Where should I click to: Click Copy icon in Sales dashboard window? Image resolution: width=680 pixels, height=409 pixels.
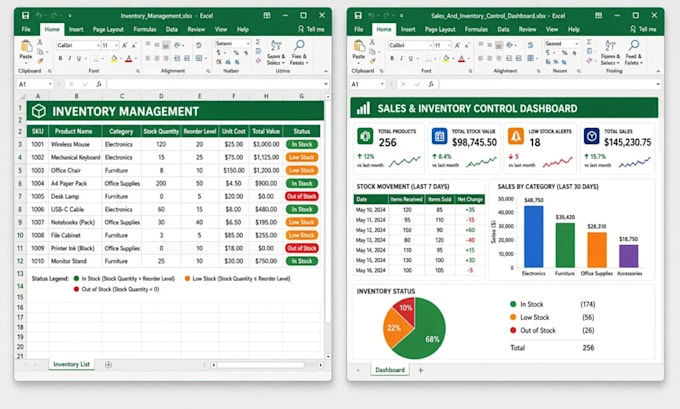[372, 52]
